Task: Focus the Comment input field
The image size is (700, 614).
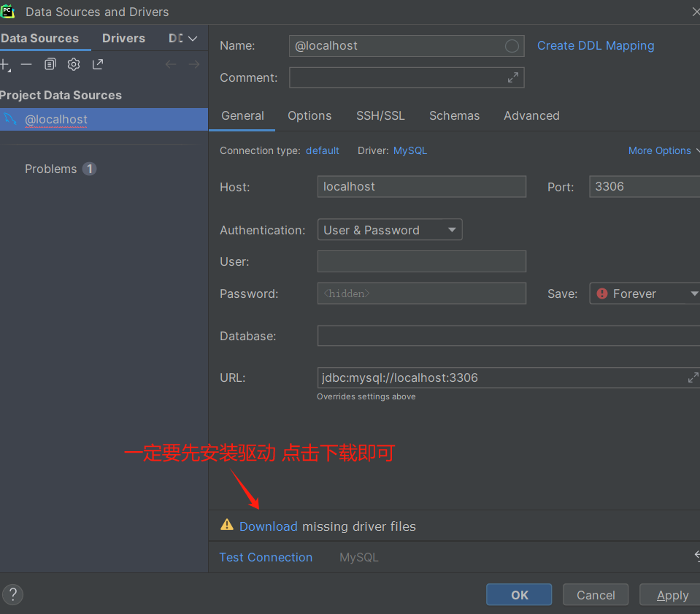Action: [x=407, y=77]
